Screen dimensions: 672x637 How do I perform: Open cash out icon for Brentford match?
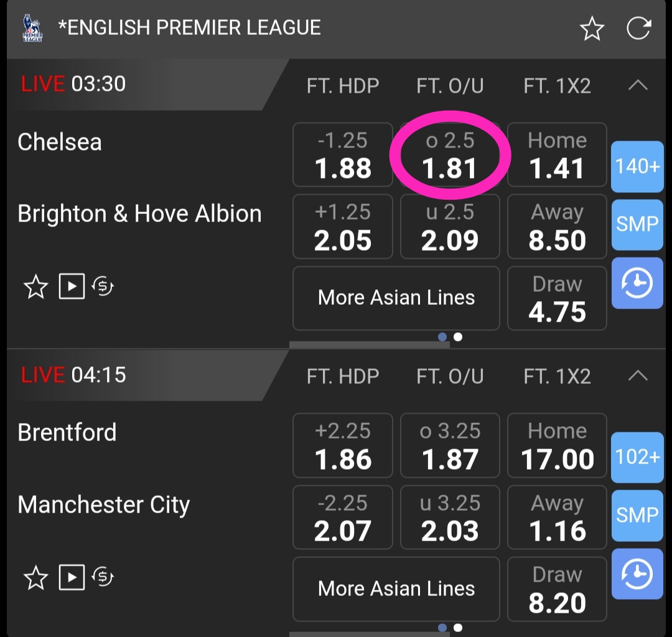(x=103, y=578)
